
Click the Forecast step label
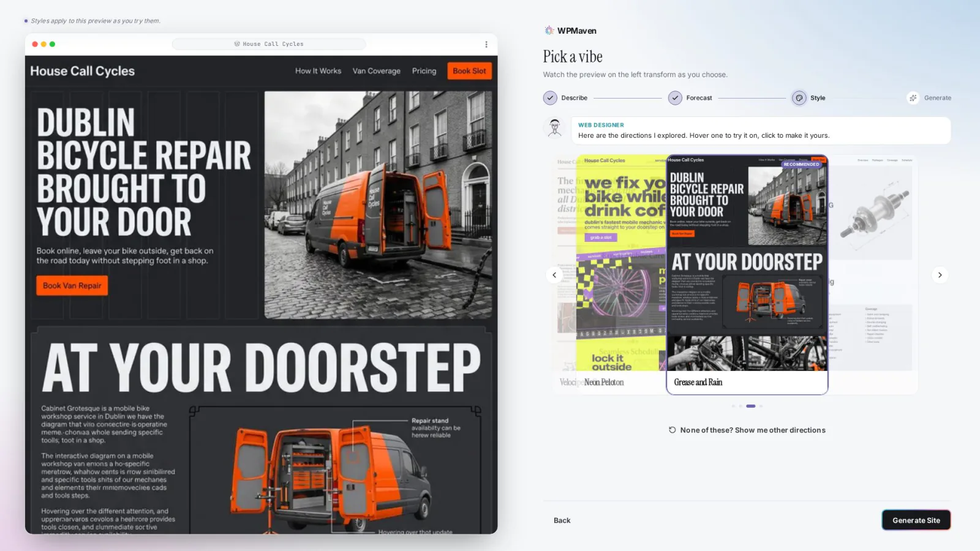point(699,98)
